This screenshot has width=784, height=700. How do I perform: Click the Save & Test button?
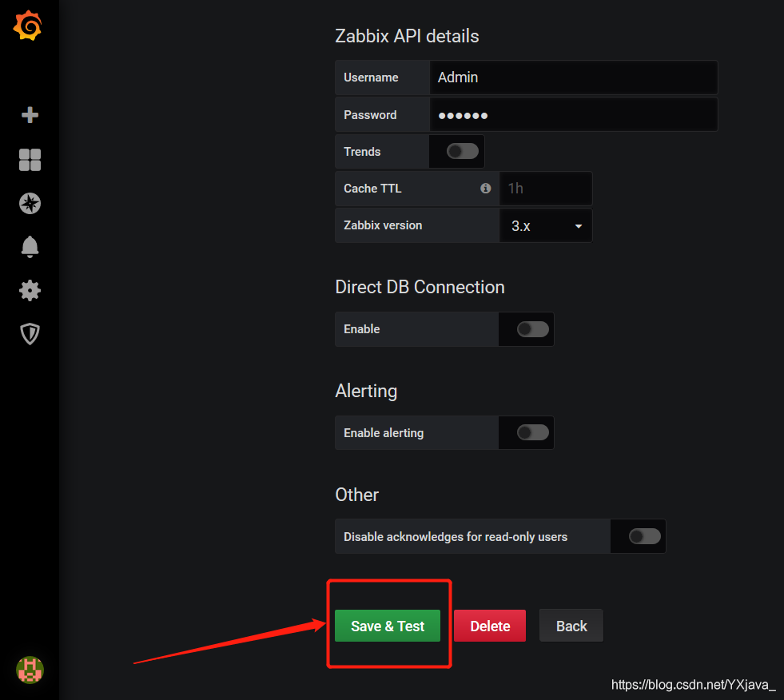pyautogui.click(x=388, y=626)
